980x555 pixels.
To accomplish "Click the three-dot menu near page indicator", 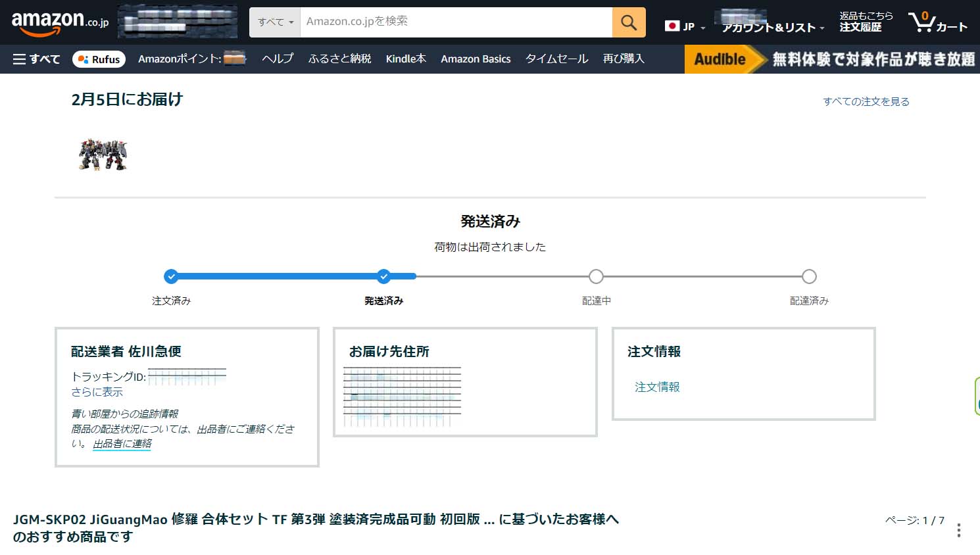I will [958, 530].
